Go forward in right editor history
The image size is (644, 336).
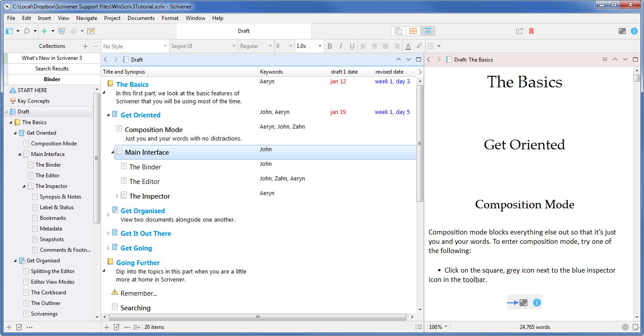pos(439,59)
